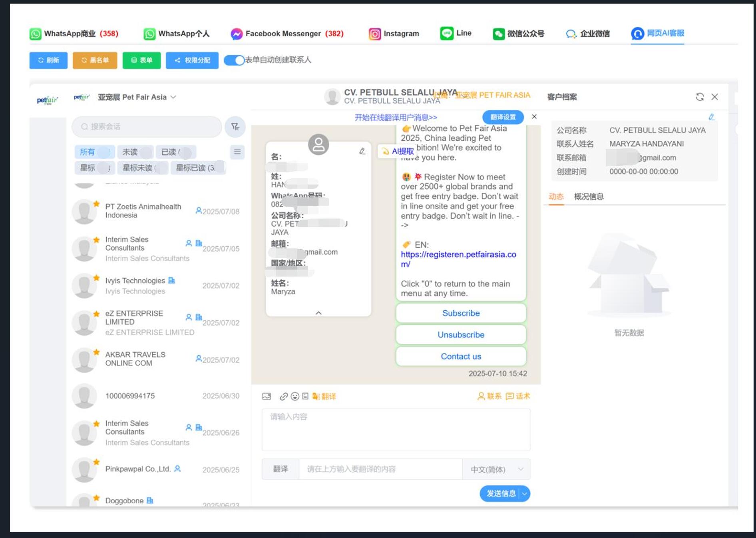Toggle the auto-create contacts from form switch
The height and width of the screenshot is (538, 756).
point(234,60)
